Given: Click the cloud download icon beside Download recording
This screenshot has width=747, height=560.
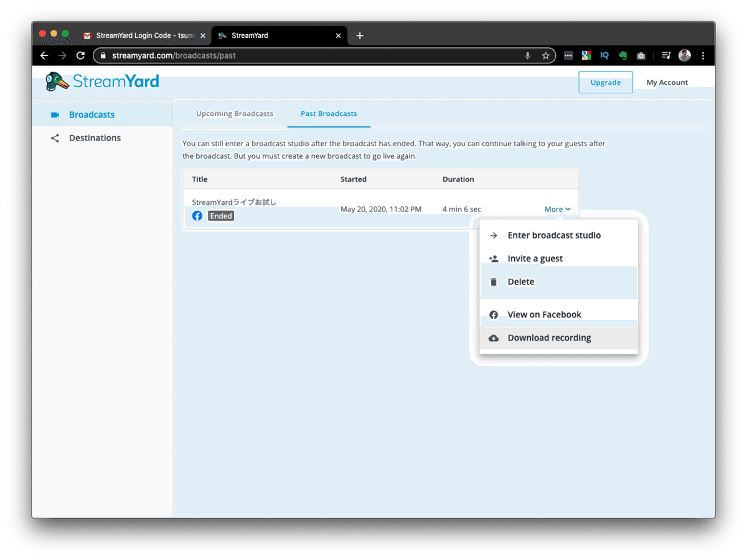Looking at the screenshot, I should click(494, 338).
